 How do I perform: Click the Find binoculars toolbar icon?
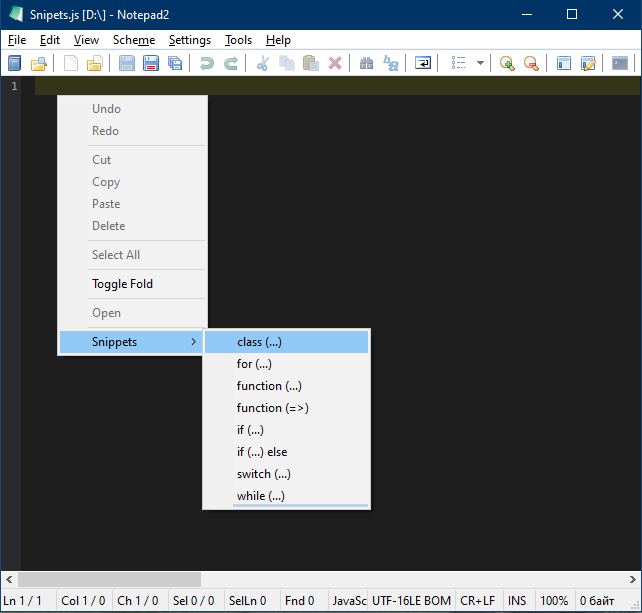click(366, 63)
